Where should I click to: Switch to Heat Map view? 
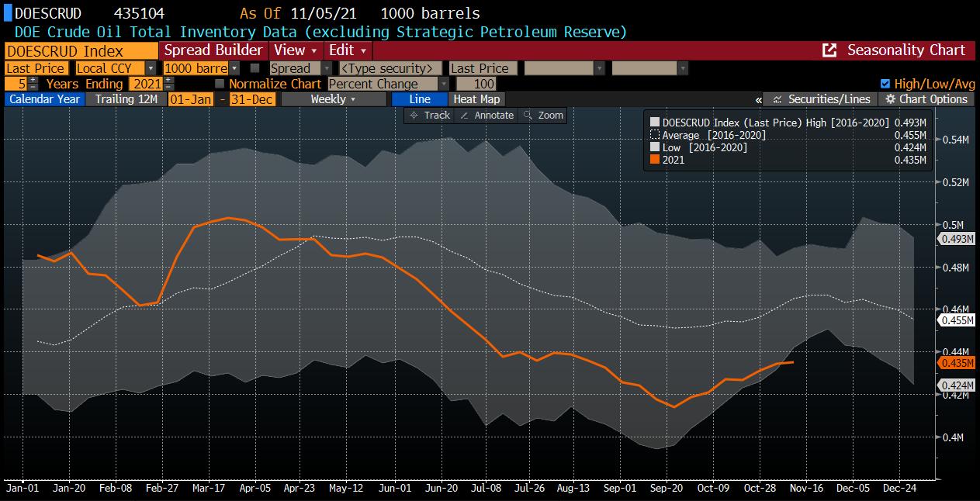[x=476, y=99]
